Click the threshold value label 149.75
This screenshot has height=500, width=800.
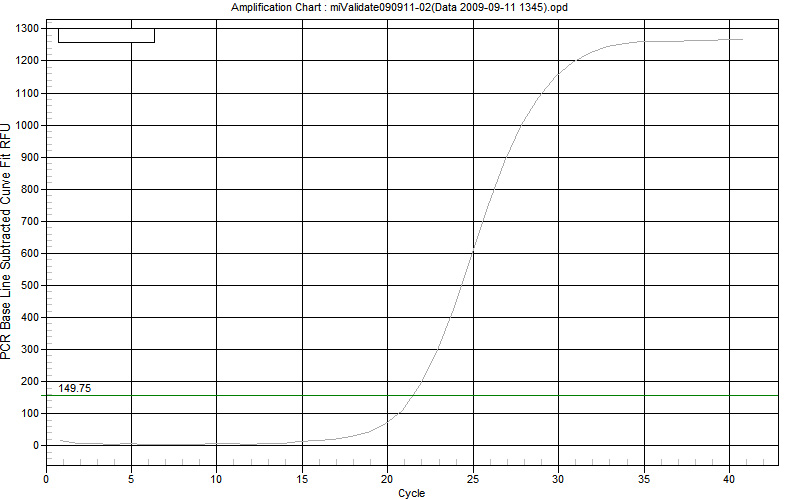point(74,388)
